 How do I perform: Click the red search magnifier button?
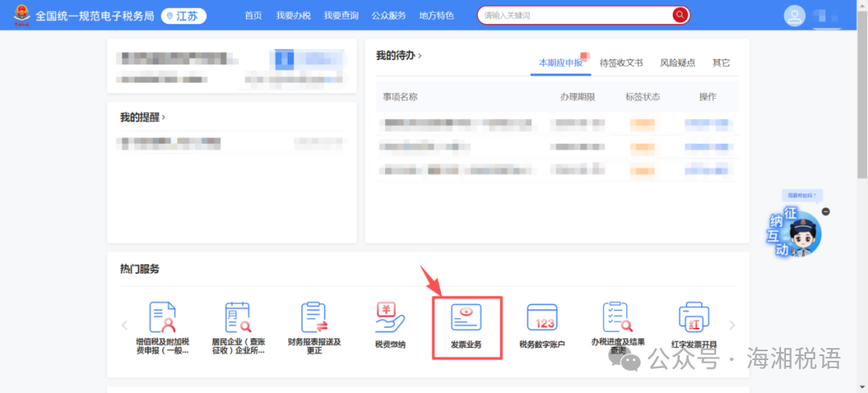coord(680,15)
